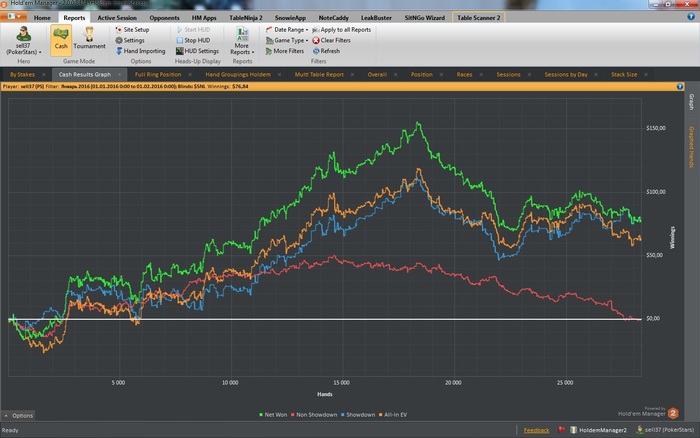Click sell37 (PokerStars) in status bar
The height and width of the screenshot is (438, 700).
pyautogui.click(x=665, y=430)
